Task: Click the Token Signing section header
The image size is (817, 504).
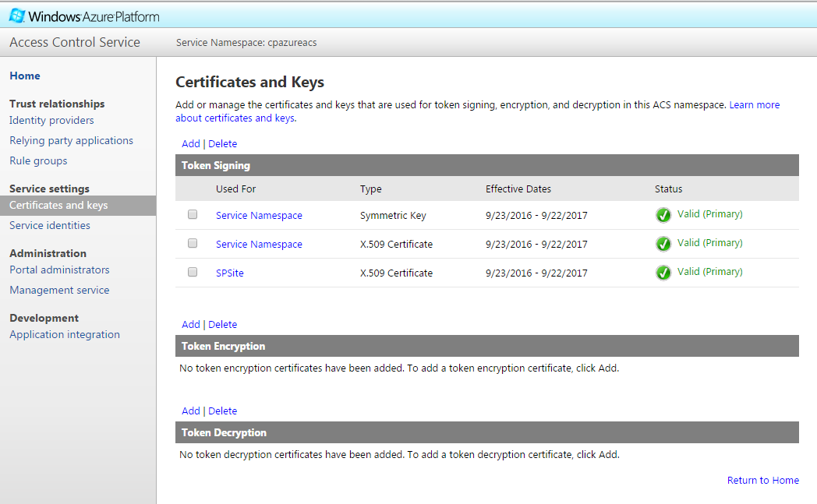Action: click(487, 165)
